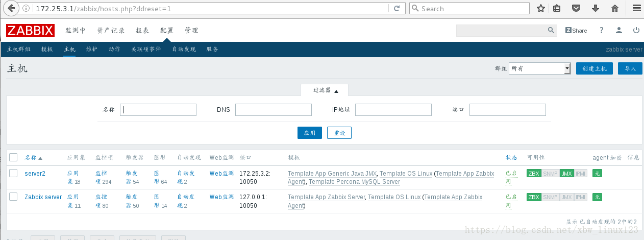Click the 导入 button

pos(630,68)
